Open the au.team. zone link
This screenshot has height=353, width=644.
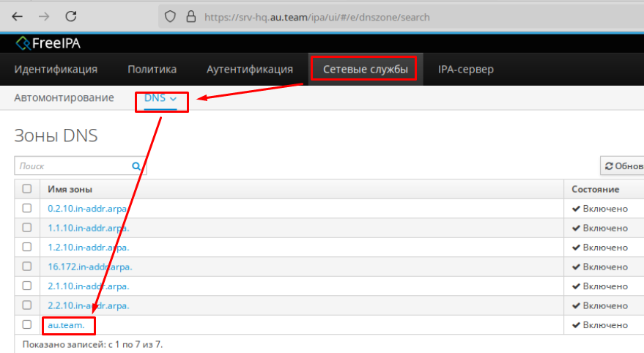tap(65, 324)
